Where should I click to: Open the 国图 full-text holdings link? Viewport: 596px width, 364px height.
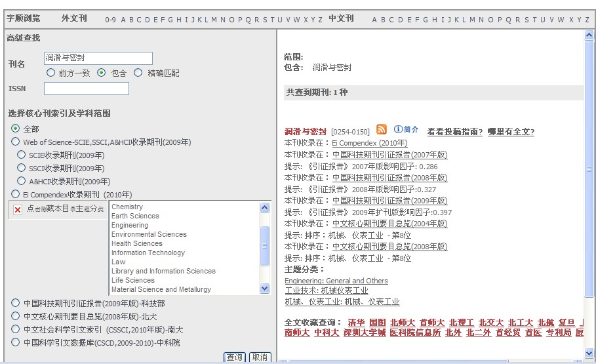[378, 323]
